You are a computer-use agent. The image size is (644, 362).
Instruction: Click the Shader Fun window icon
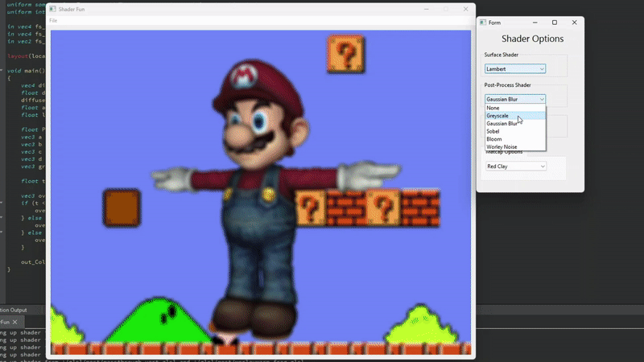(x=52, y=9)
